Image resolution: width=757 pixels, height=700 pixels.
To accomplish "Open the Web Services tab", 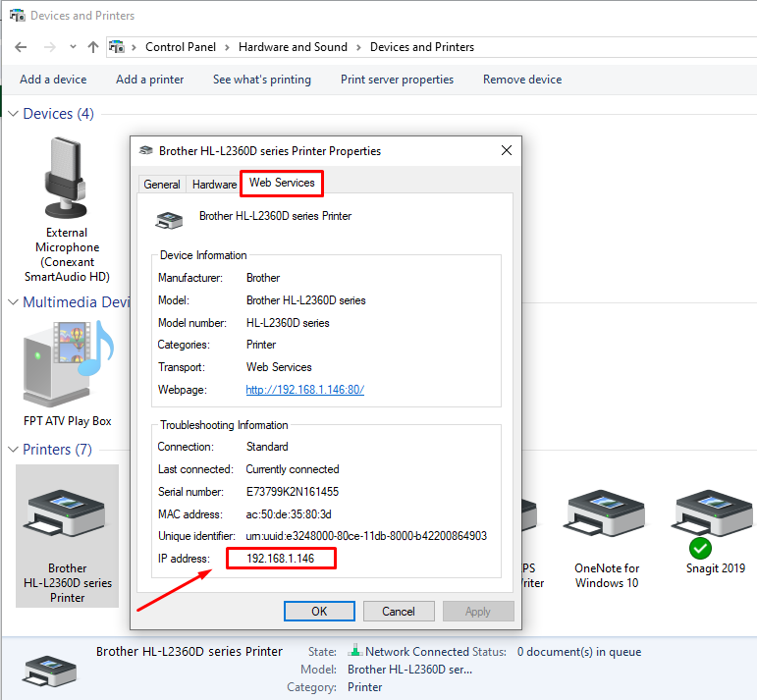I will point(282,183).
